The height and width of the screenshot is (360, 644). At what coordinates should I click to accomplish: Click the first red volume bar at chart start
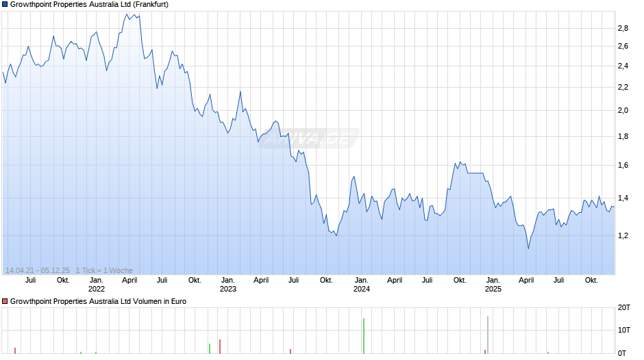pyautogui.click(x=15, y=350)
